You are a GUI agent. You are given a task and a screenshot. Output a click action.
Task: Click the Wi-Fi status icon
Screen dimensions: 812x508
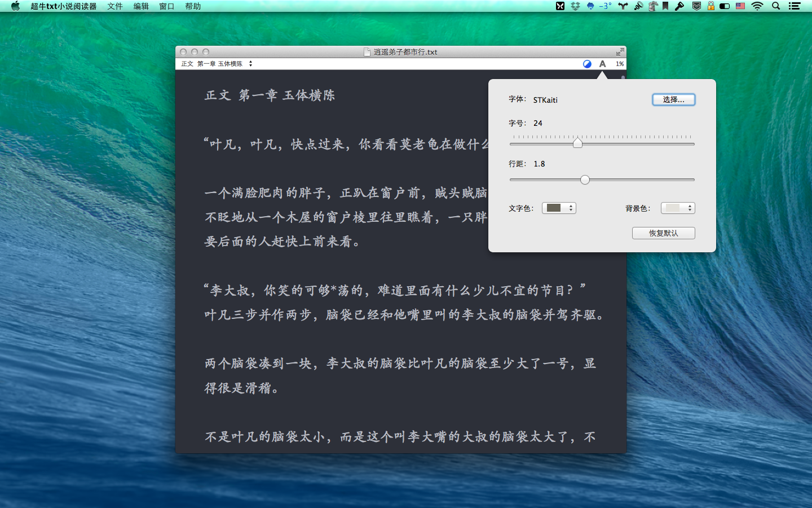pyautogui.click(x=757, y=6)
